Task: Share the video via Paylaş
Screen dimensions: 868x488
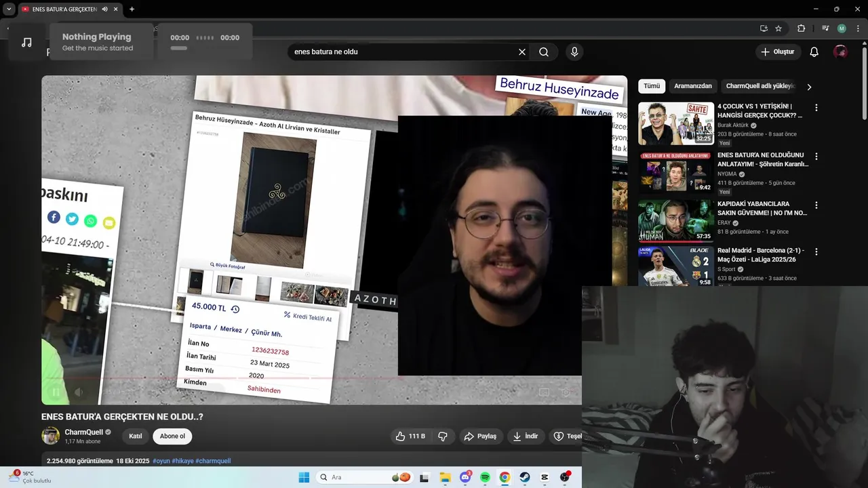Action: [x=480, y=436]
